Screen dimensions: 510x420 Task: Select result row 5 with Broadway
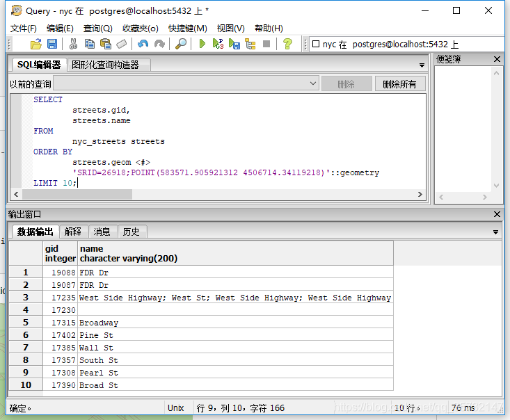201,323
